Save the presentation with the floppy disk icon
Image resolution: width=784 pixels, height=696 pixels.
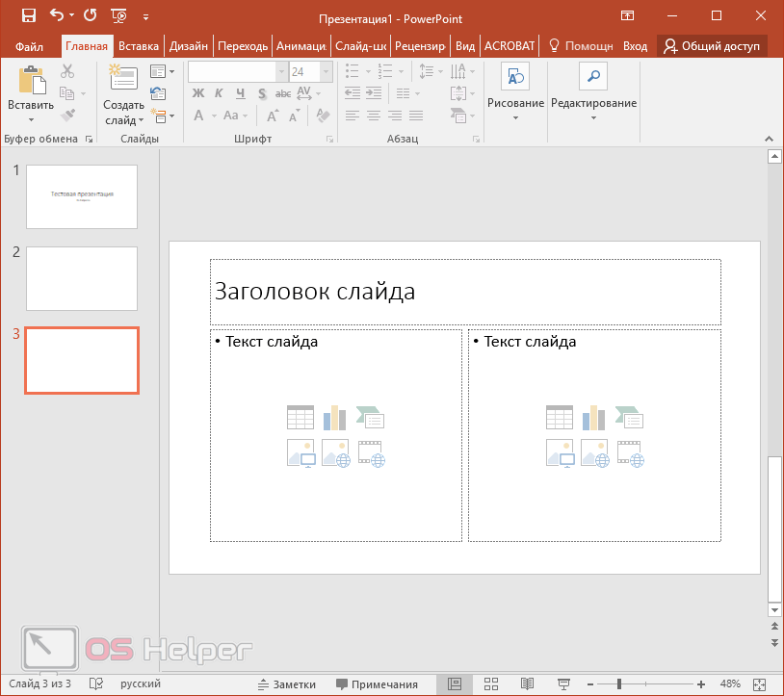[x=29, y=16]
